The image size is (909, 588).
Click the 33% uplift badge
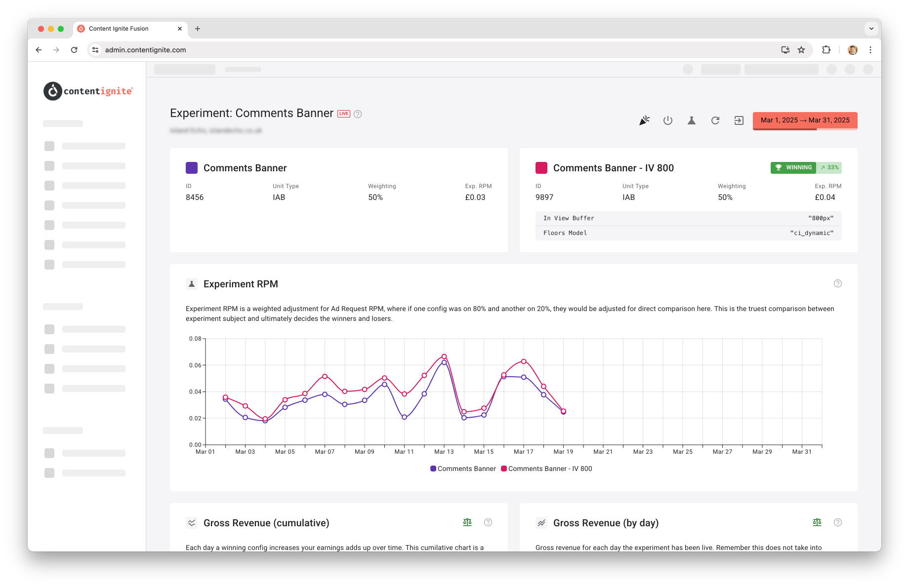(x=829, y=168)
